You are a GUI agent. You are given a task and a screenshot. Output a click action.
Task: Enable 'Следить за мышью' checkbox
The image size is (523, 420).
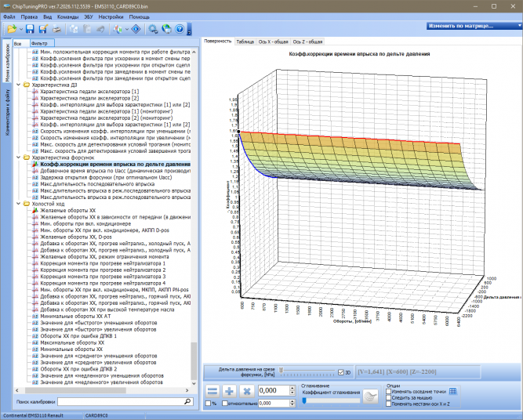coord(389,397)
